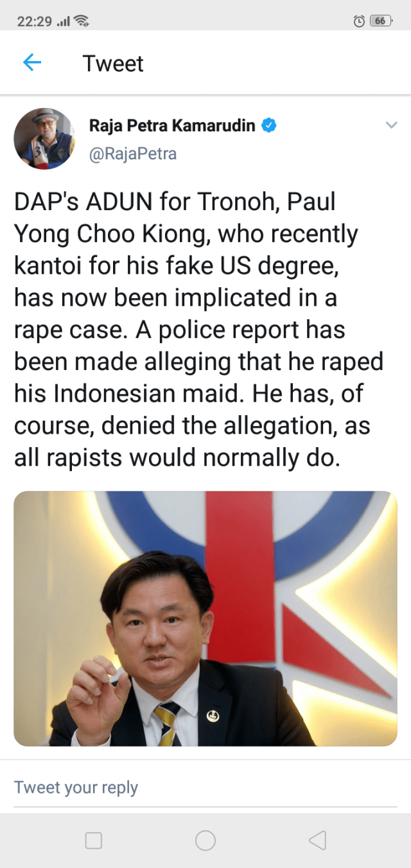Screen dimensions: 411x868
Task: Open Raja Petra's profile avatar
Action: pos(45,139)
